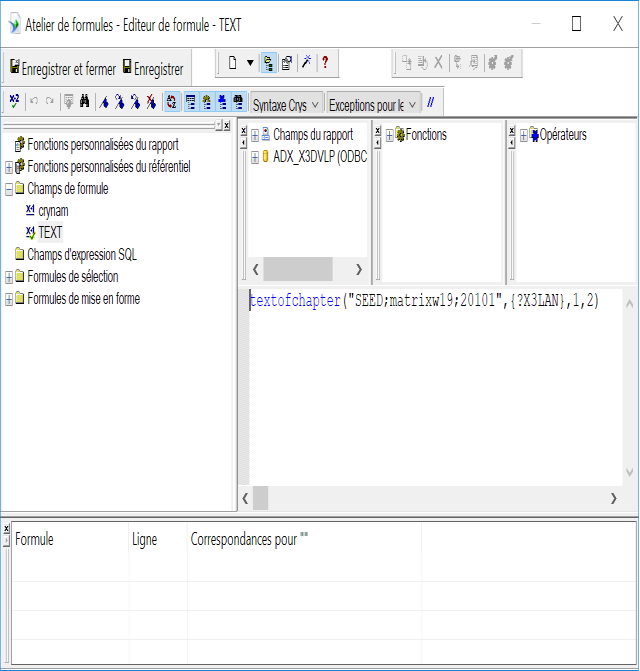Click the binoculars find icon

(85, 102)
